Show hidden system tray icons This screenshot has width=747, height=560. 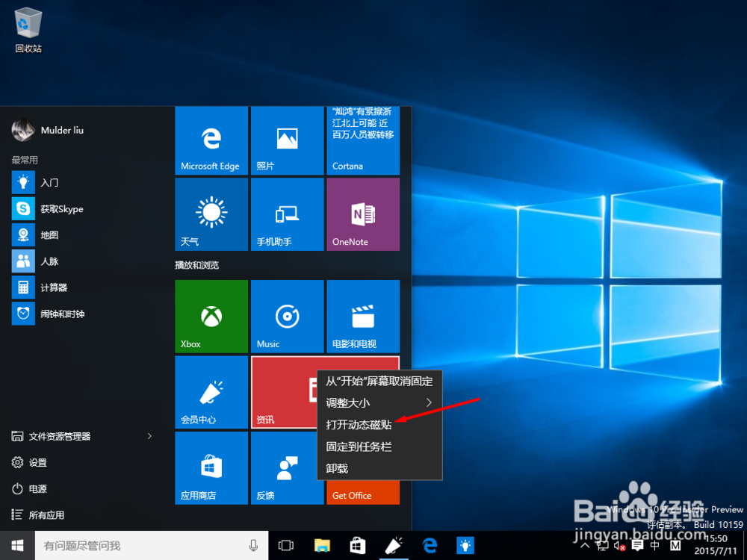586,546
